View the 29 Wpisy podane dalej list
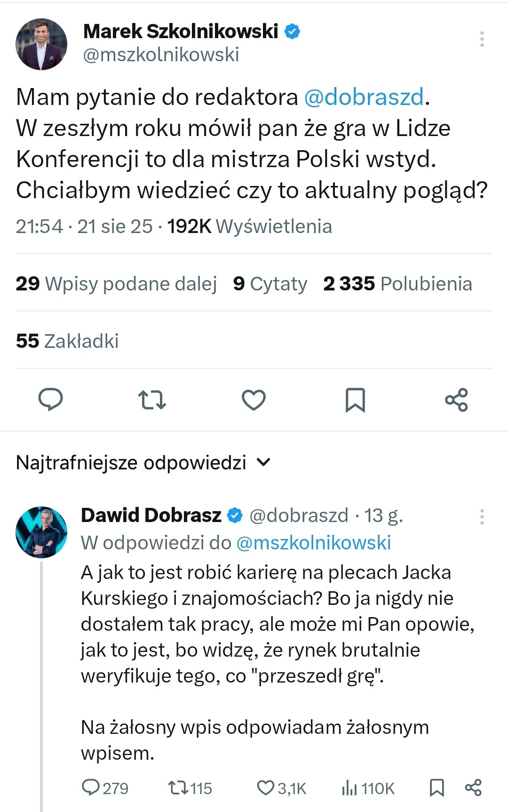The image size is (508, 812). (x=116, y=284)
